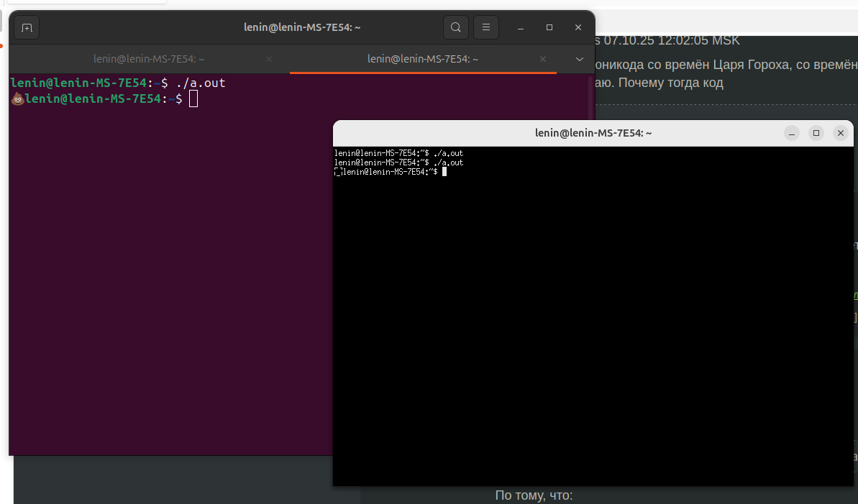Open the terminal hamburger menu
Viewport: 858px width, 504px height.
[x=486, y=27]
